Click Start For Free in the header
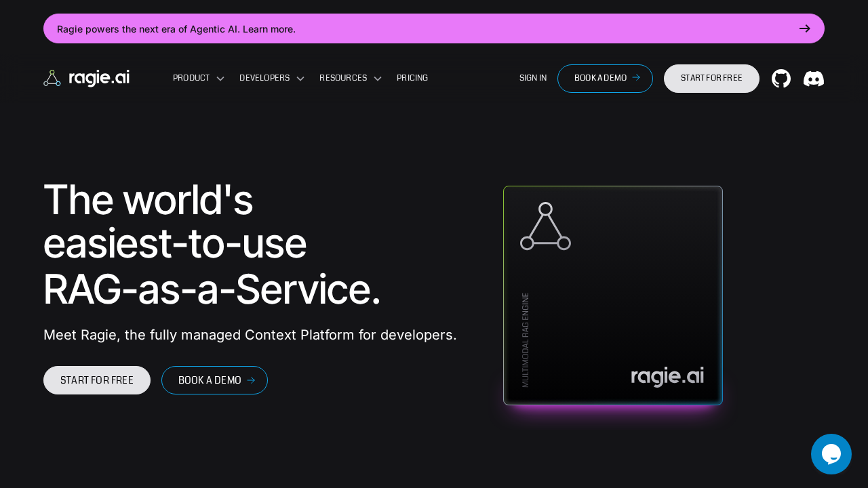The image size is (868, 488). pyautogui.click(x=711, y=78)
